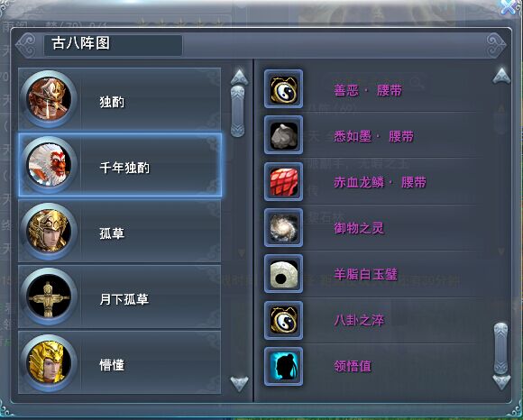Click the 悉如墨·腰带 grey stone icon
This screenshot has height=420, width=523.
tap(283, 135)
